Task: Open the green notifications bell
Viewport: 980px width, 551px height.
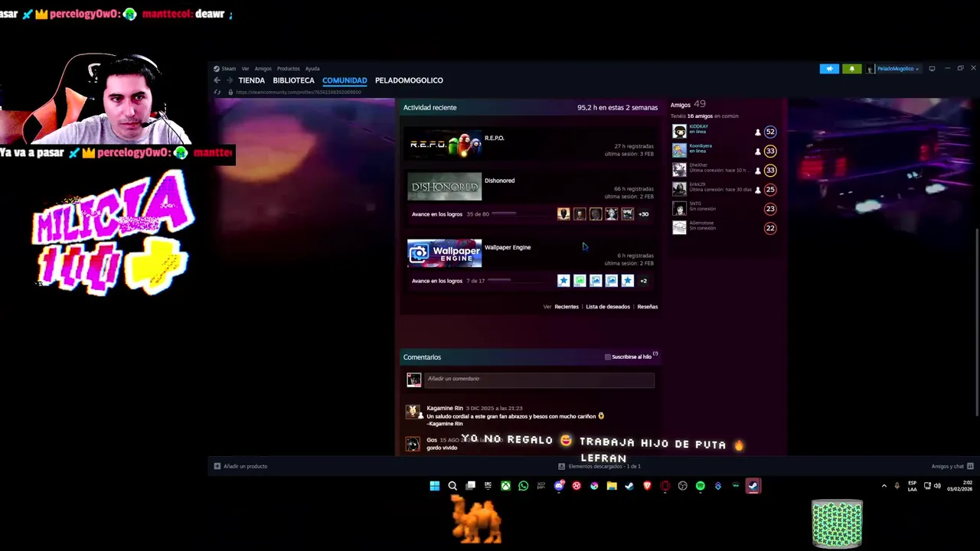Action: point(851,69)
